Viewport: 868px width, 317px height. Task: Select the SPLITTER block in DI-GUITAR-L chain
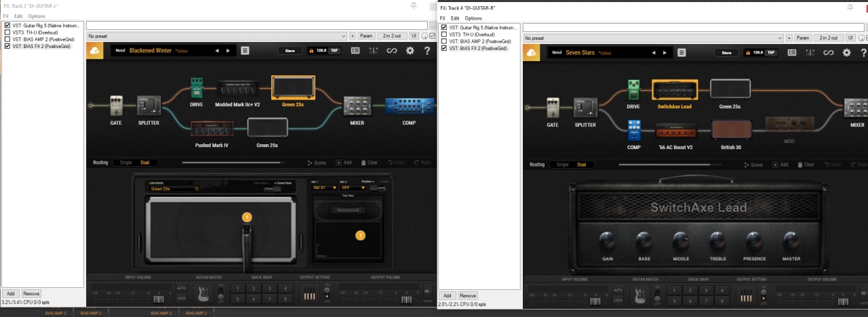tap(149, 106)
